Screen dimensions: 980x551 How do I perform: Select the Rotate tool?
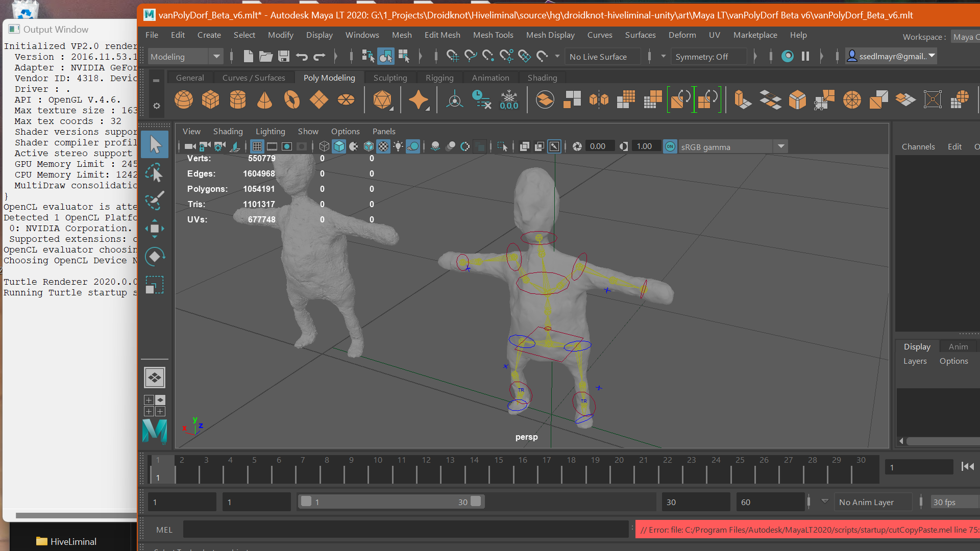tap(154, 257)
